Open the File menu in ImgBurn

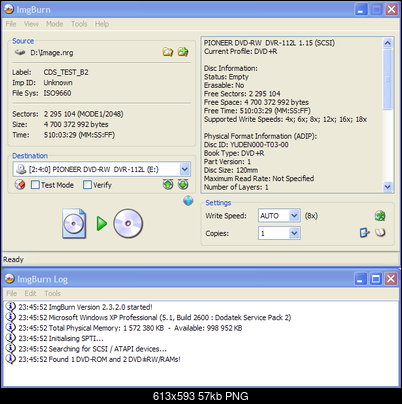(11, 24)
